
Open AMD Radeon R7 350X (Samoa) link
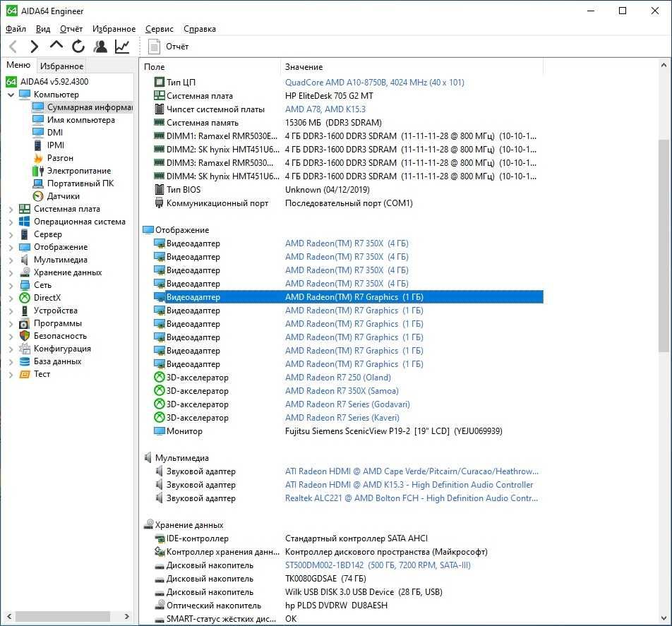pyautogui.click(x=342, y=391)
